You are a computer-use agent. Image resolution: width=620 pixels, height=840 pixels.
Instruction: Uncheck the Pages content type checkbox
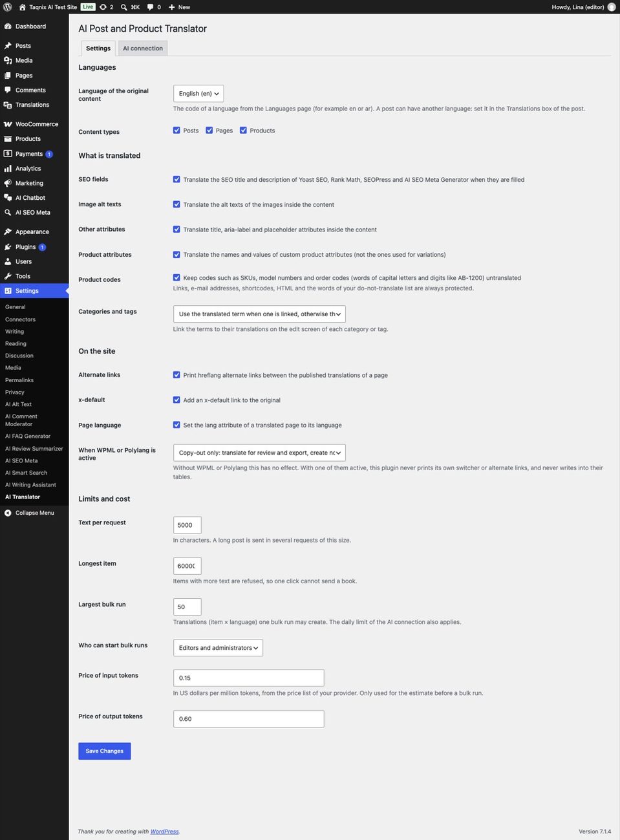point(209,130)
